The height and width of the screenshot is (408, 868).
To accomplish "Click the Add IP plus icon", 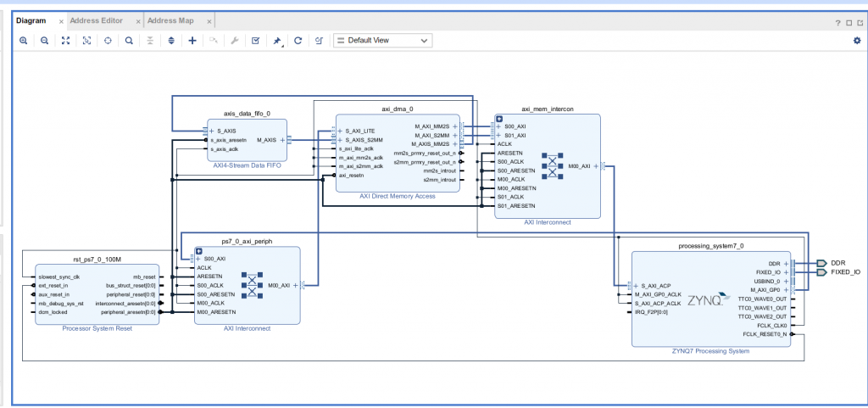I will pos(192,41).
